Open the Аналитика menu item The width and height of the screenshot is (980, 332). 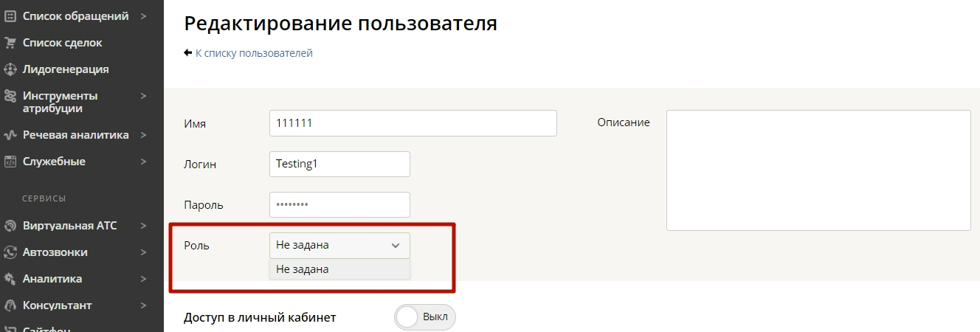(x=52, y=279)
